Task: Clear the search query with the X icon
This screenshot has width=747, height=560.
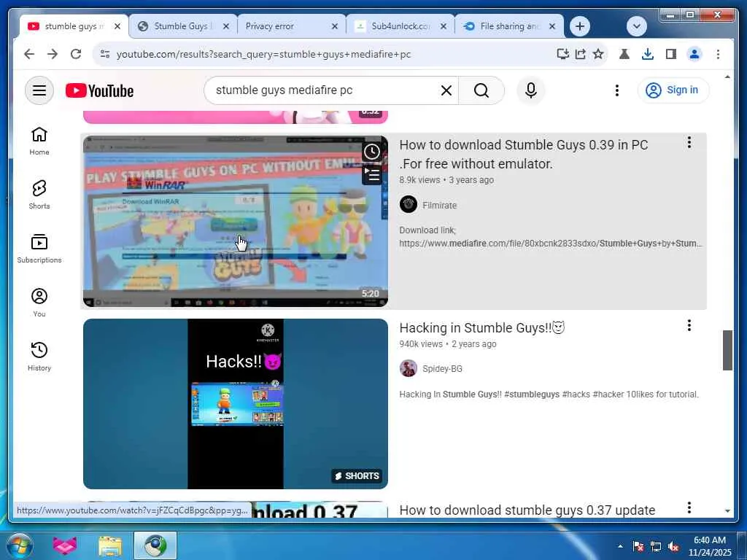Action: (x=446, y=90)
